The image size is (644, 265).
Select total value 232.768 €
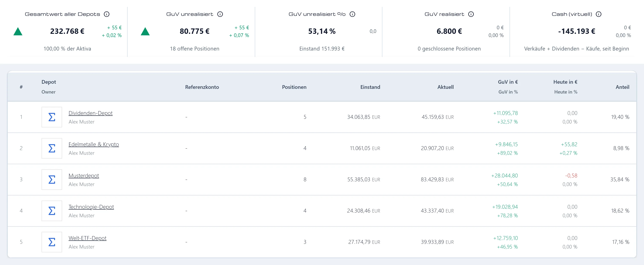click(67, 31)
